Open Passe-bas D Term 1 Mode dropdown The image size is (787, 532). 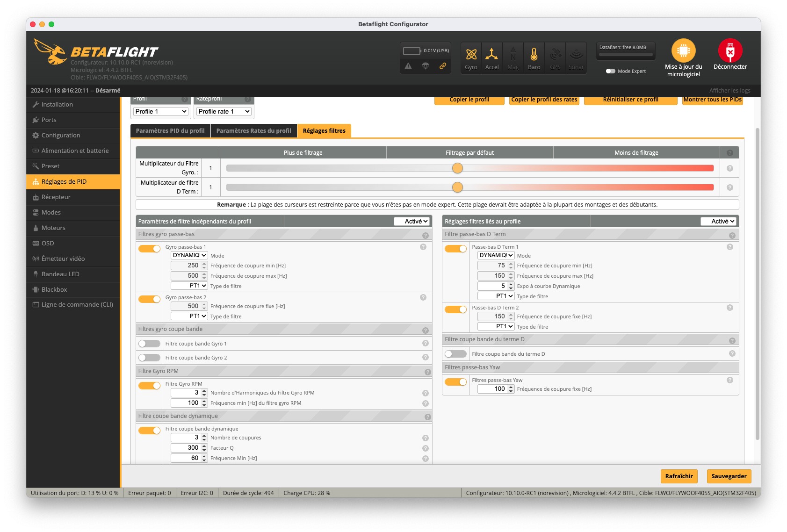pyautogui.click(x=496, y=255)
